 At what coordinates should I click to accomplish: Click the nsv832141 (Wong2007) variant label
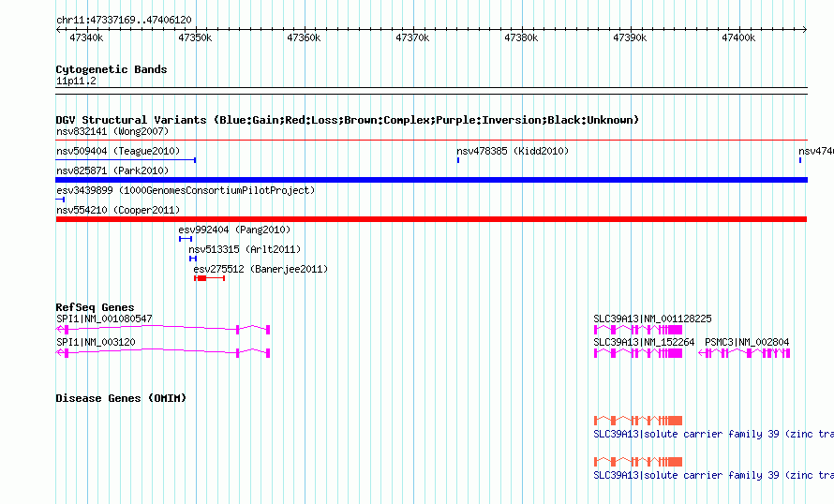coord(112,131)
